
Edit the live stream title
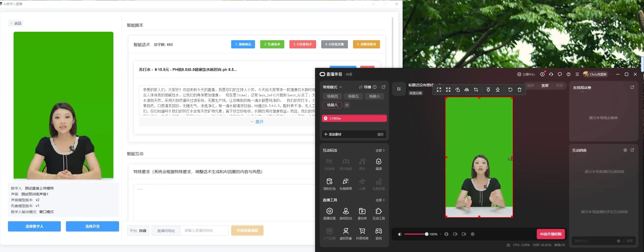399,89
